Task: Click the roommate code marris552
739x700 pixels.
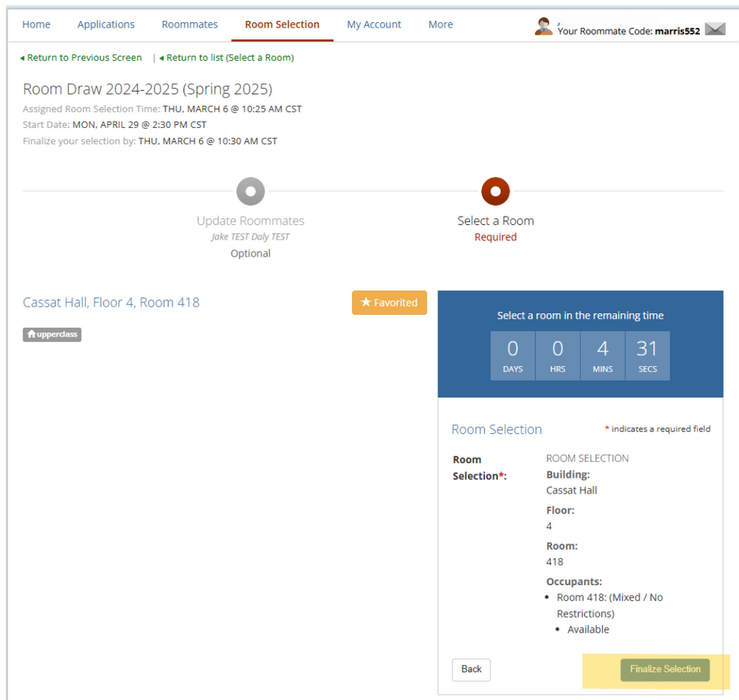Action: (x=677, y=31)
